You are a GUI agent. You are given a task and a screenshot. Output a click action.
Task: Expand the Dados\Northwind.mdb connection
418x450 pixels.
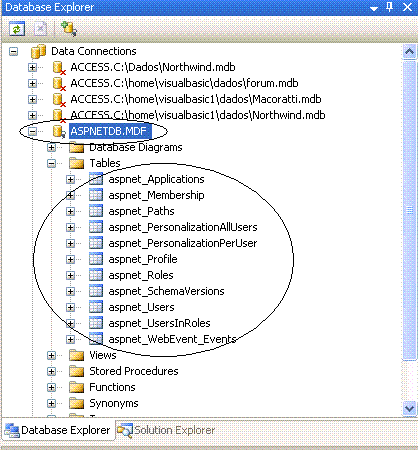point(32,68)
